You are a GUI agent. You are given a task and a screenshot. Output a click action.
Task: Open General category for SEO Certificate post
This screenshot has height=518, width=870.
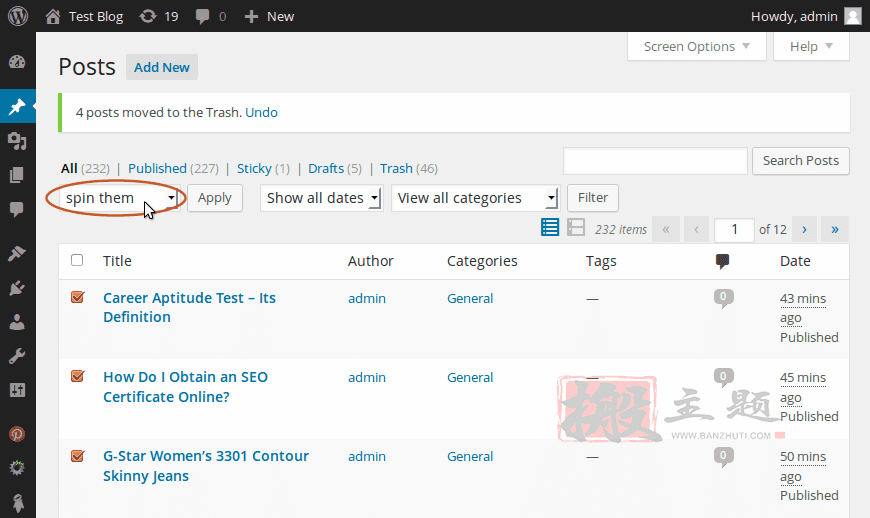click(470, 377)
